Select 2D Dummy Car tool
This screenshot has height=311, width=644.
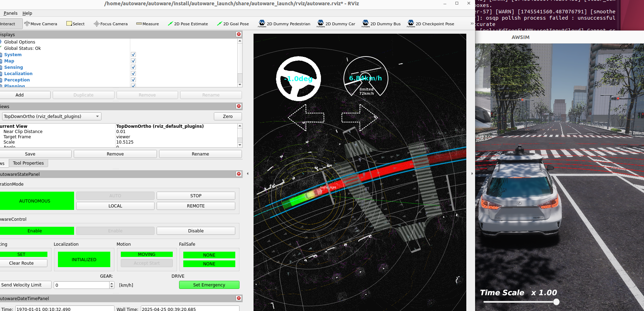pos(336,24)
